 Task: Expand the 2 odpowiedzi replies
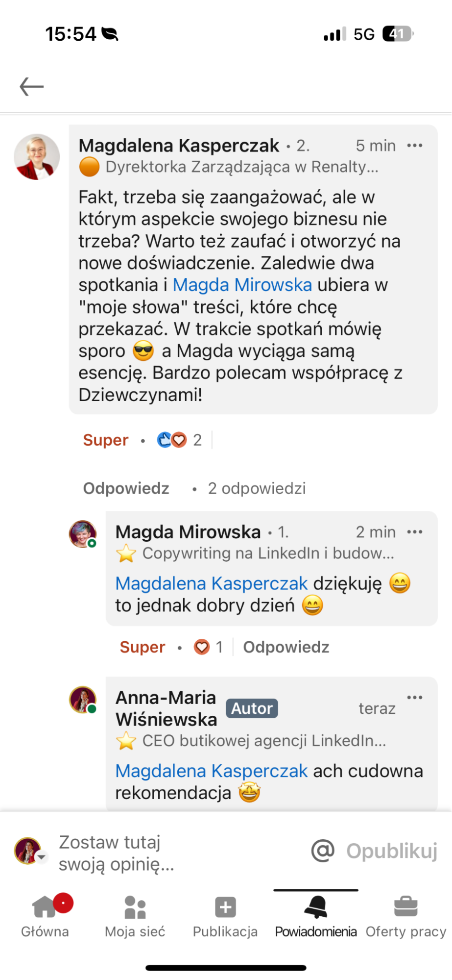[257, 488]
